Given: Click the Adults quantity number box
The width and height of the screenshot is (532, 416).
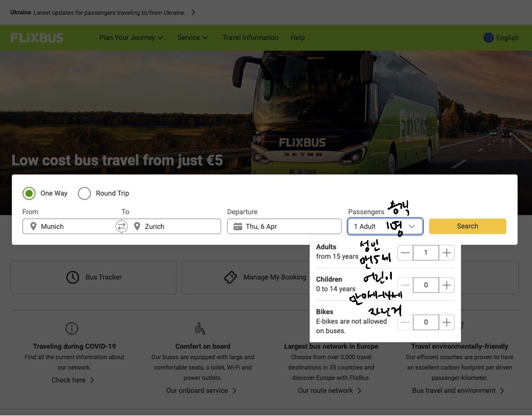Looking at the screenshot, I should point(426,253).
